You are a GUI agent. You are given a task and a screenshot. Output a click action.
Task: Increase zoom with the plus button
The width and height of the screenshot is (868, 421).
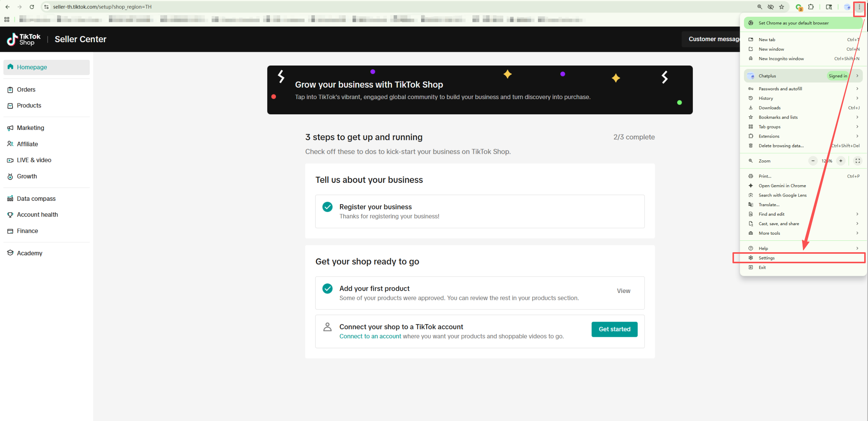[841, 161]
